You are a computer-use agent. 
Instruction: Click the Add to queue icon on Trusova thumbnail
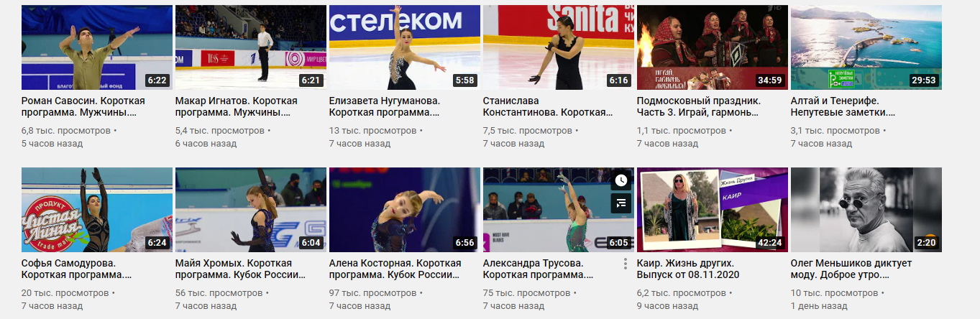[x=621, y=203]
